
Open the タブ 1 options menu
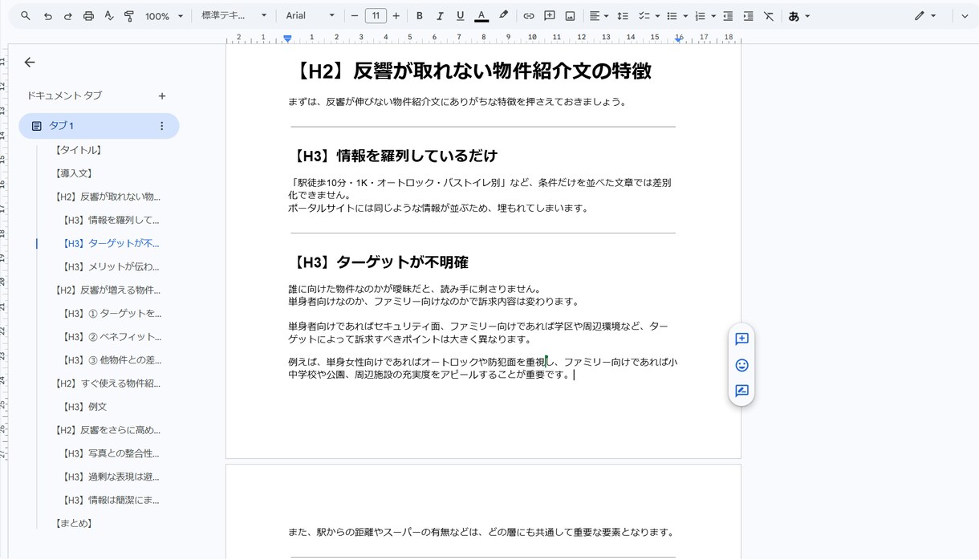tap(162, 126)
